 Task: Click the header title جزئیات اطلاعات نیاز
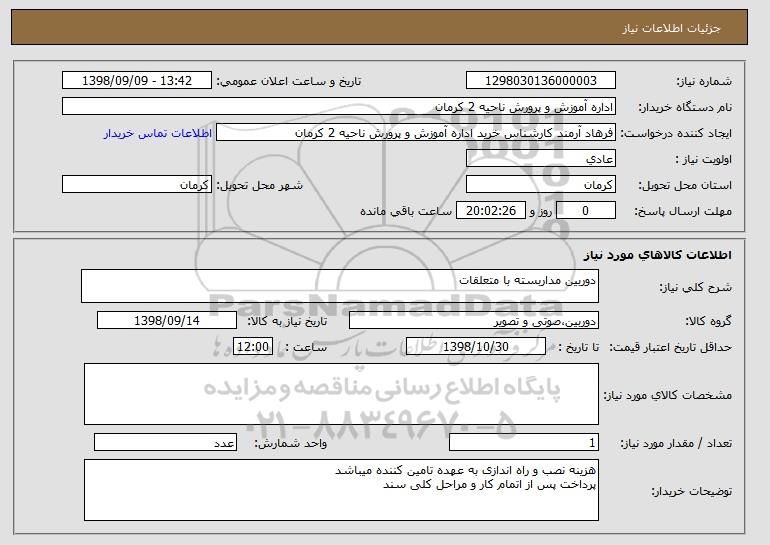pos(671,28)
